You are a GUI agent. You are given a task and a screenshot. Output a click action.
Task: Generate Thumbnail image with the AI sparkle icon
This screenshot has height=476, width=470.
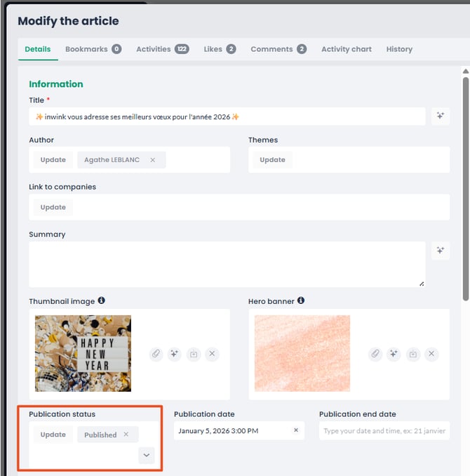pyautogui.click(x=175, y=354)
